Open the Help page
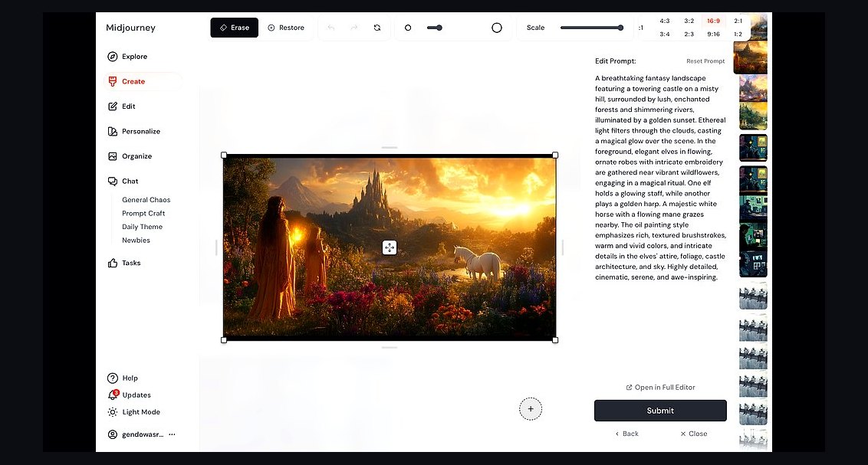This screenshot has width=868, height=465. pyautogui.click(x=130, y=378)
